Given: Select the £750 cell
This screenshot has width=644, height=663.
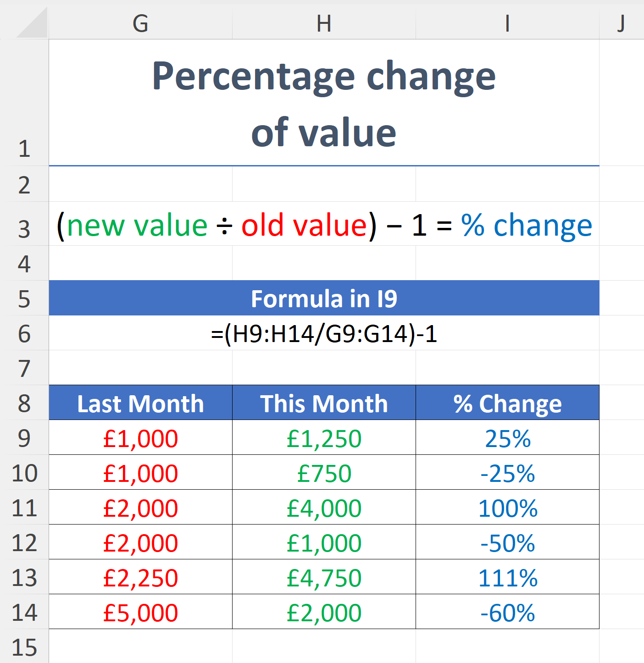Looking at the screenshot, I should pyautogui.click(x=323, y=473).
